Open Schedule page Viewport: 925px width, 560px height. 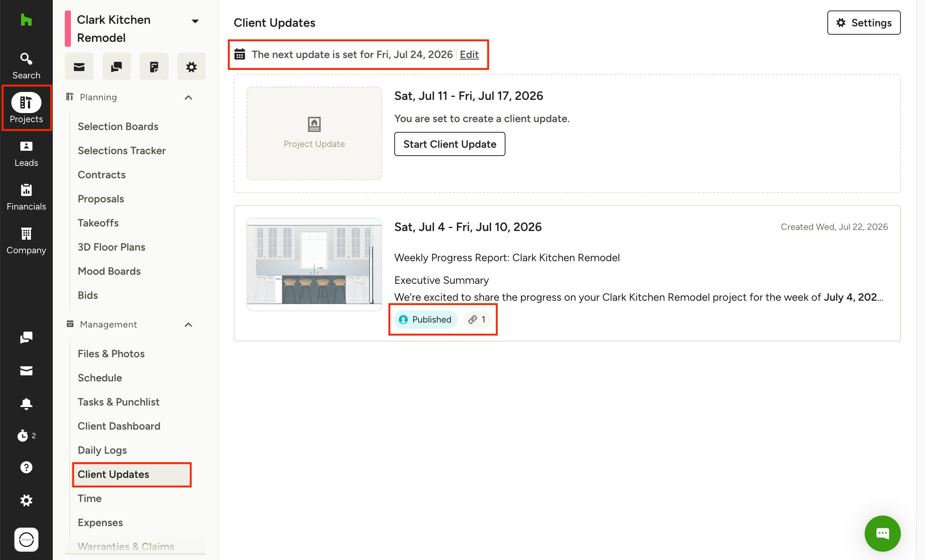click(x=100, y=378)
